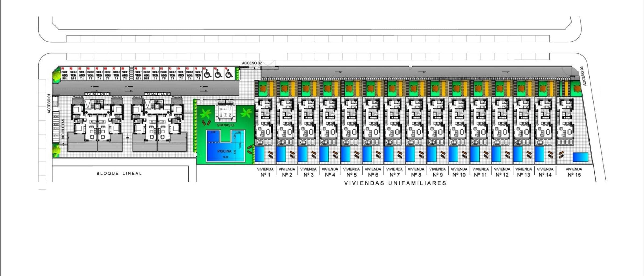Click the private pool of Vivienda Nº 1
Viewport: 644px width, 276px height.
point(259,154)
